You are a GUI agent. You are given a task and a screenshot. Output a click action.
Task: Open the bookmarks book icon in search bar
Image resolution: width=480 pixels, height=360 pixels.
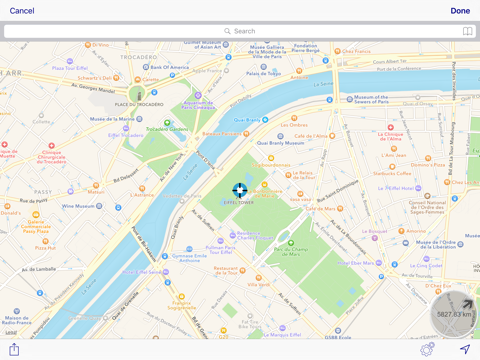467,31
